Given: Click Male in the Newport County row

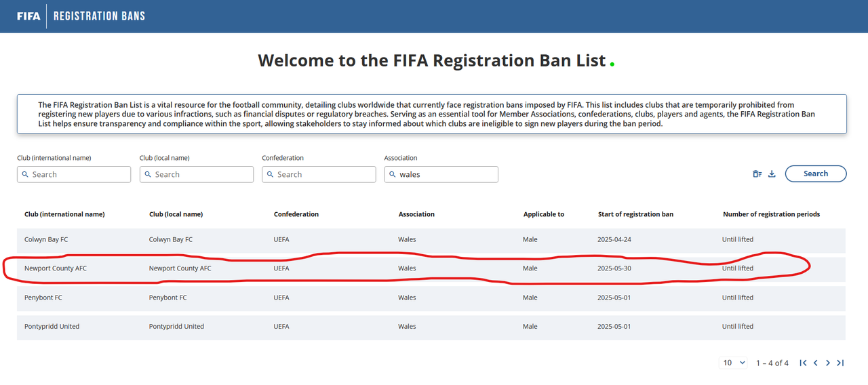Looking at the screenshot, I should point(530,268).
